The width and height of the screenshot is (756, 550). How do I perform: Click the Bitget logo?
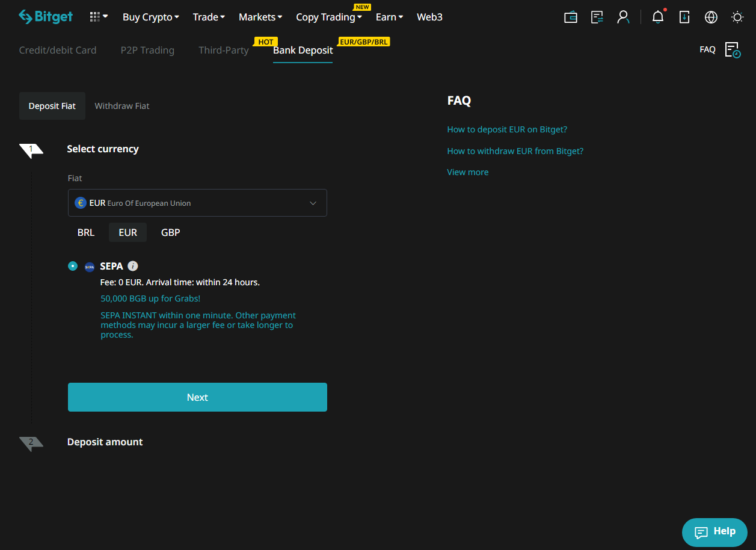(x=46, y=17)
